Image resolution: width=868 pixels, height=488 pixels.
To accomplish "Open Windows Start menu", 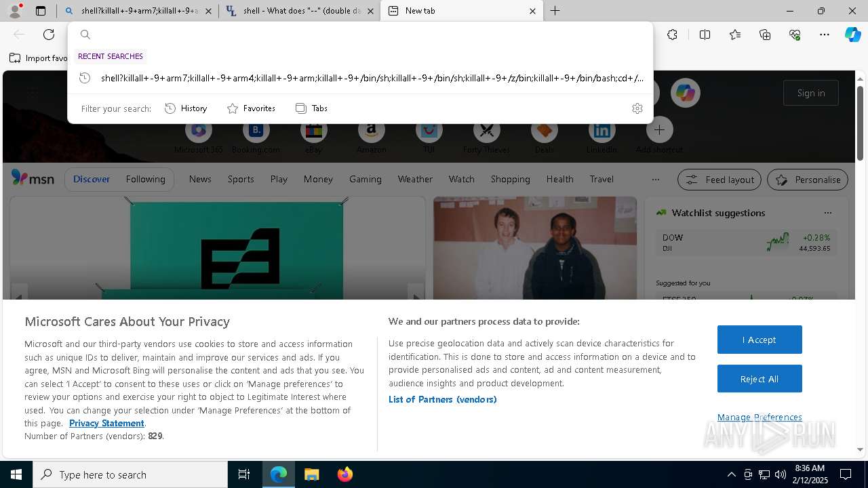I will pyautogui.click(x=16, y=474).
